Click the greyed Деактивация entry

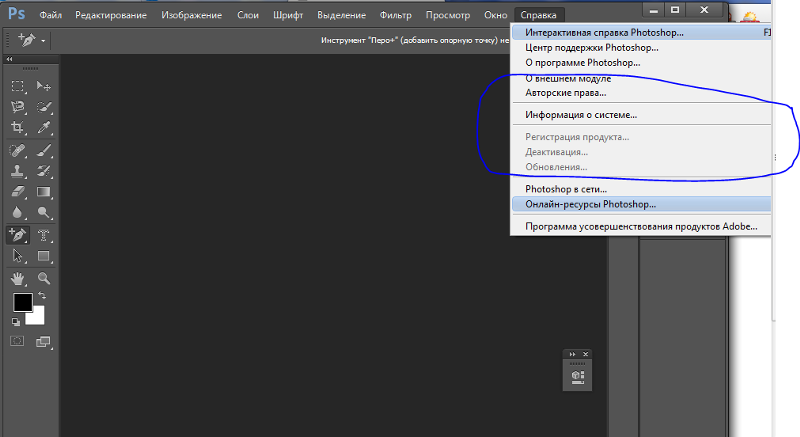(x=641, y=152)
